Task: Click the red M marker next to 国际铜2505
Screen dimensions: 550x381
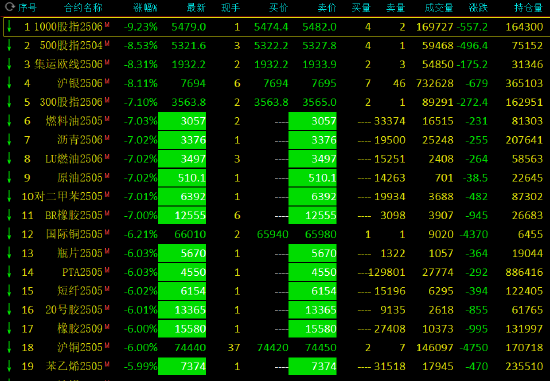Action: (107, 232)
